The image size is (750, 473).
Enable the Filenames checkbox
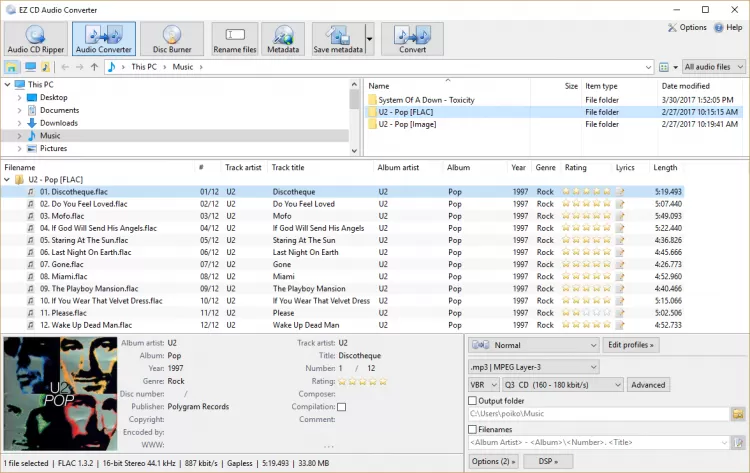click(x=473, y=429)
